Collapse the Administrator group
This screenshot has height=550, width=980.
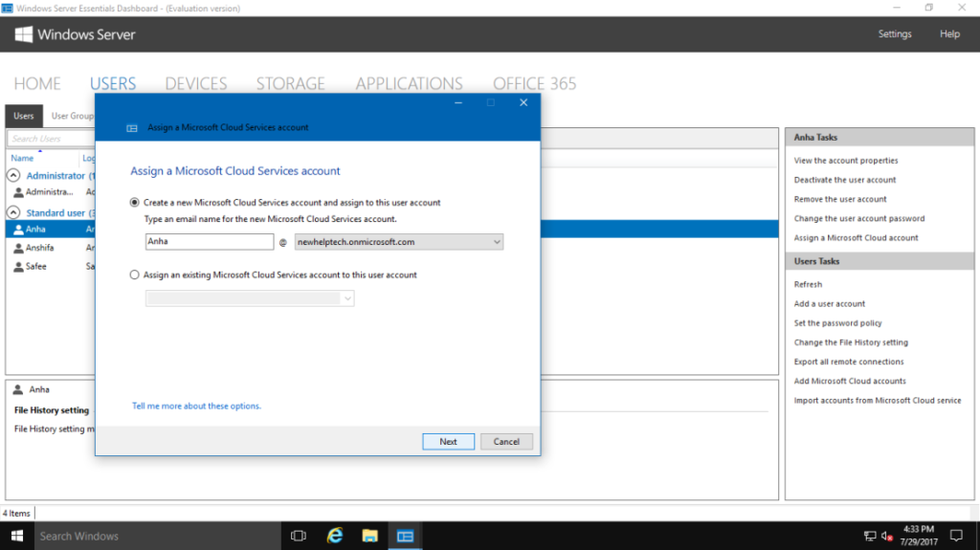(13, 176)
